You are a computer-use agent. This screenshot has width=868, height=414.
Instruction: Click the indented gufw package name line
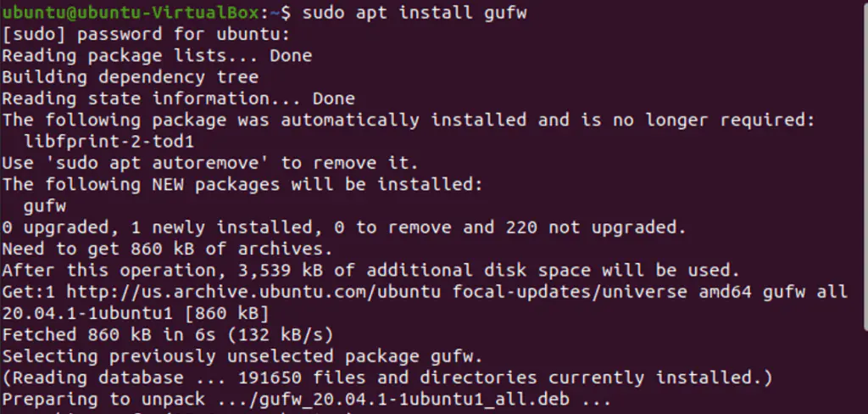tap(45, 205)
